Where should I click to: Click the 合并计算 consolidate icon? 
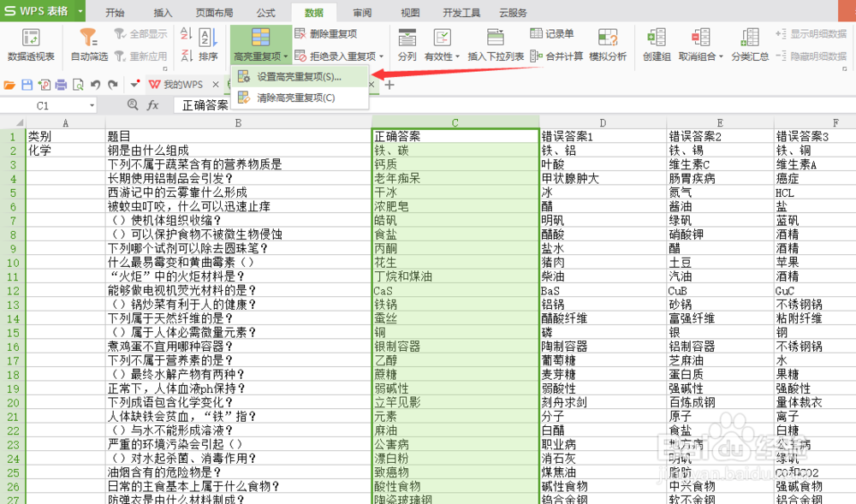pos(561,56)
